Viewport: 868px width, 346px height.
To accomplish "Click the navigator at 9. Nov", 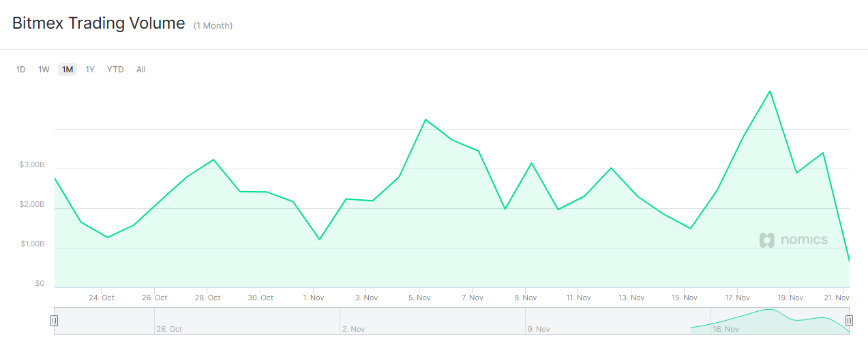I will click(539, 329).
